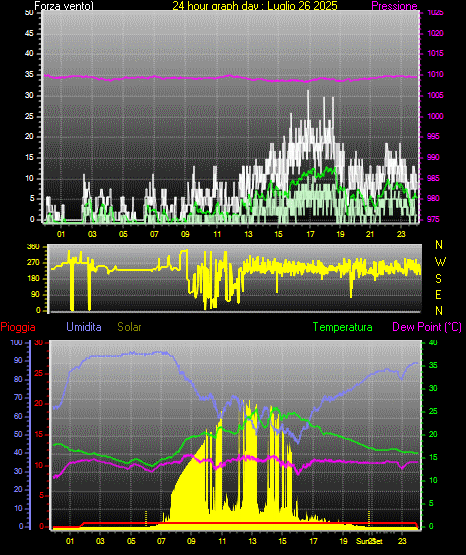The height and width of the screenshot is (555, 466).
Task: Click the dotted sunrise marker line near hour 06
Action: pos(146,518)
